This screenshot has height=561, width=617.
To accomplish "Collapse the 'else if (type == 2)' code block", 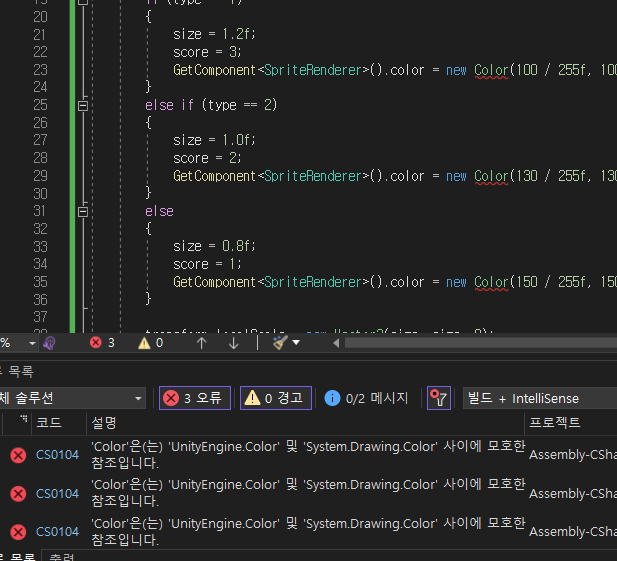I will (x=83, y=106).
